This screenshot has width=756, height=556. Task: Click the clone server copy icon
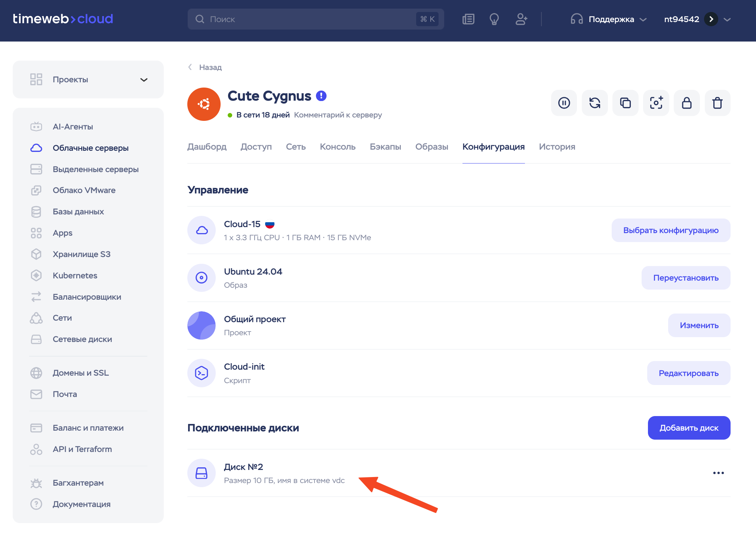click(x=625, y=103)
